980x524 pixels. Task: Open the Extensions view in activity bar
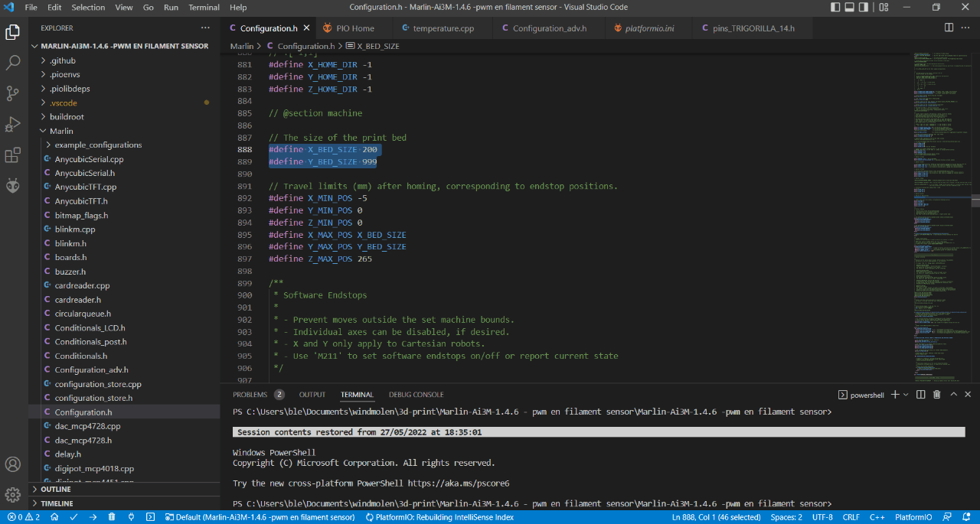click(x=13, y=156)
